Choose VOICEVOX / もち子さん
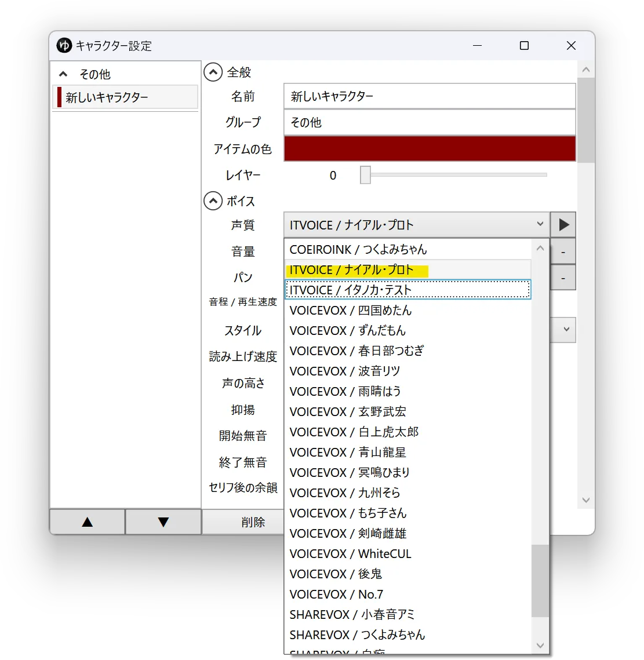 click(x=407, y=513)
